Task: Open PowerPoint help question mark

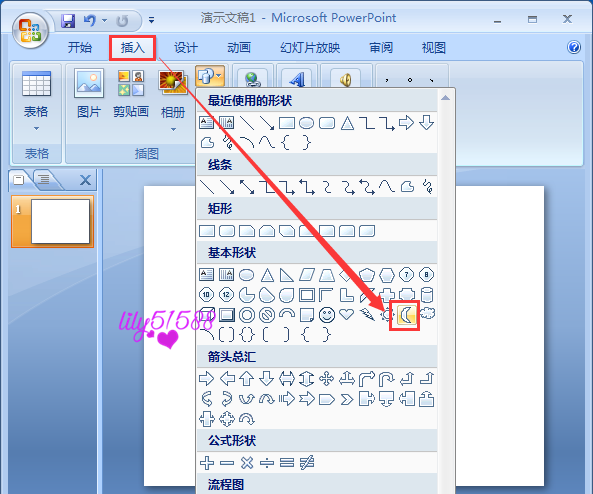Action: point(574,47)
